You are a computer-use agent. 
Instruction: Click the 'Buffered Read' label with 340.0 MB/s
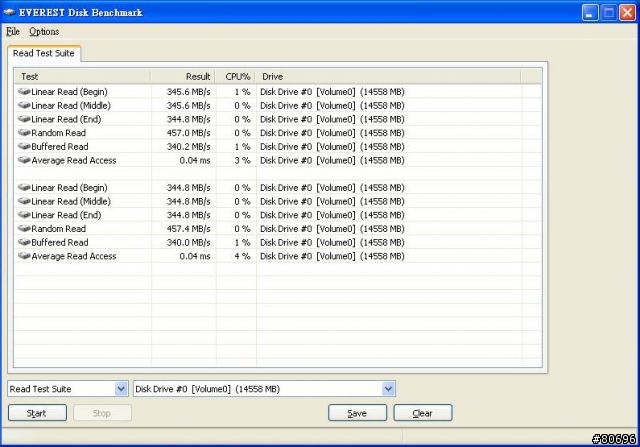(x=60, y=242)
